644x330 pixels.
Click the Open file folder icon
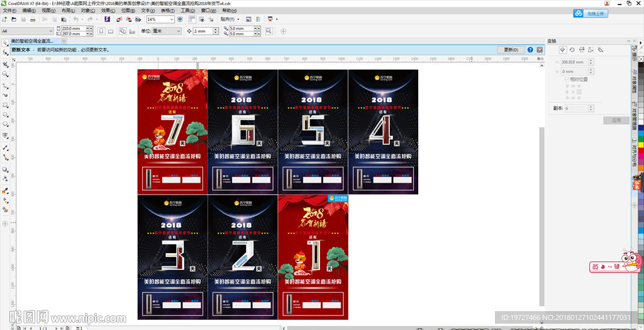(x=14, y=19)
